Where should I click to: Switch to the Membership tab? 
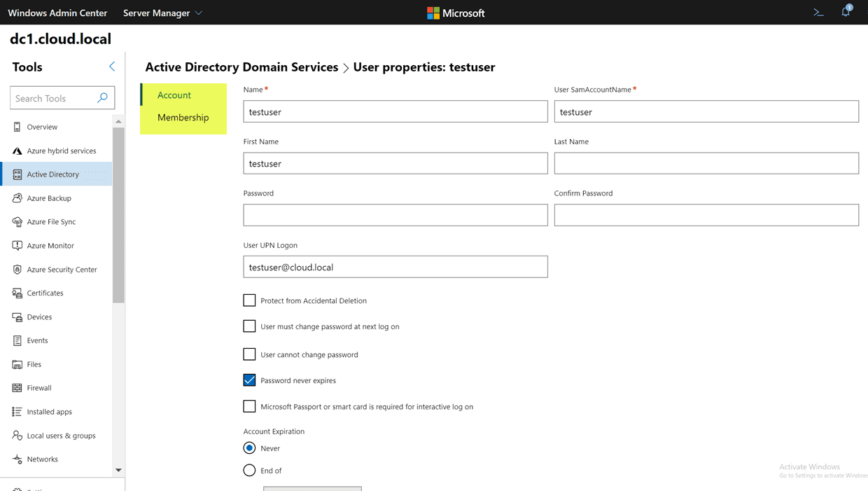(x=183, y=117)
